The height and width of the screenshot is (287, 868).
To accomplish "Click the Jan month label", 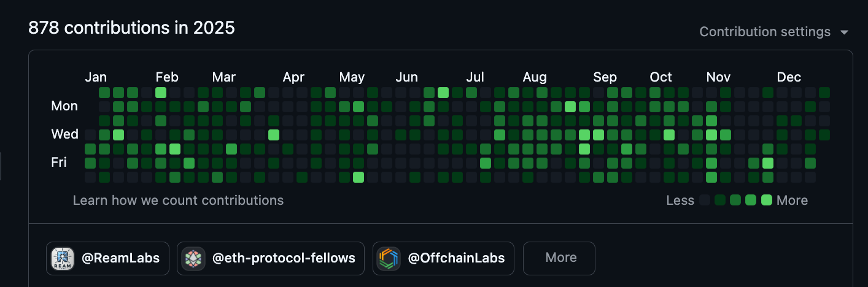I will [96, 77].
